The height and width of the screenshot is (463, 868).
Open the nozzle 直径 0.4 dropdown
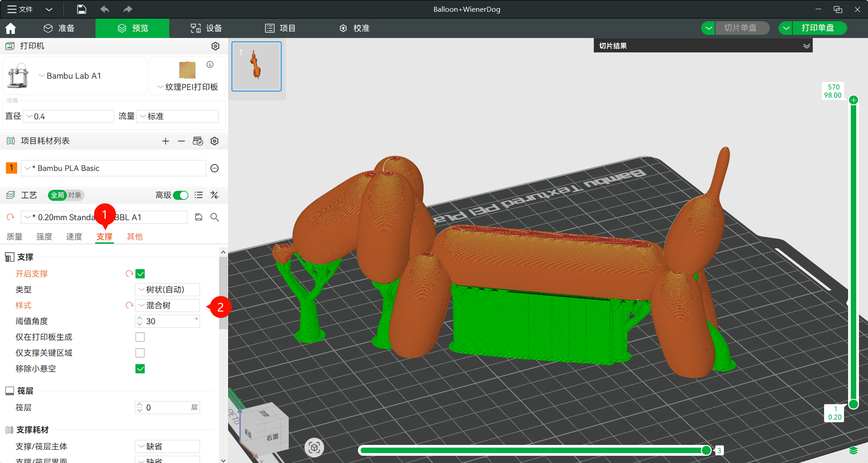click(68, 116)
